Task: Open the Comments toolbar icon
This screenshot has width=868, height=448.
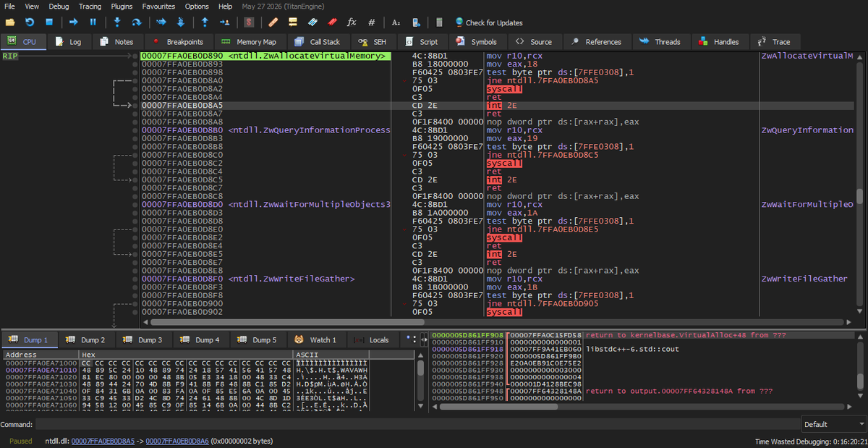Action: coord(293,22)
